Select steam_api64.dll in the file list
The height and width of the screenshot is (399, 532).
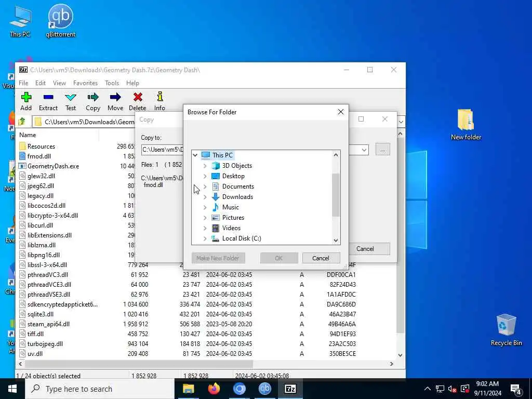point(48,324)
